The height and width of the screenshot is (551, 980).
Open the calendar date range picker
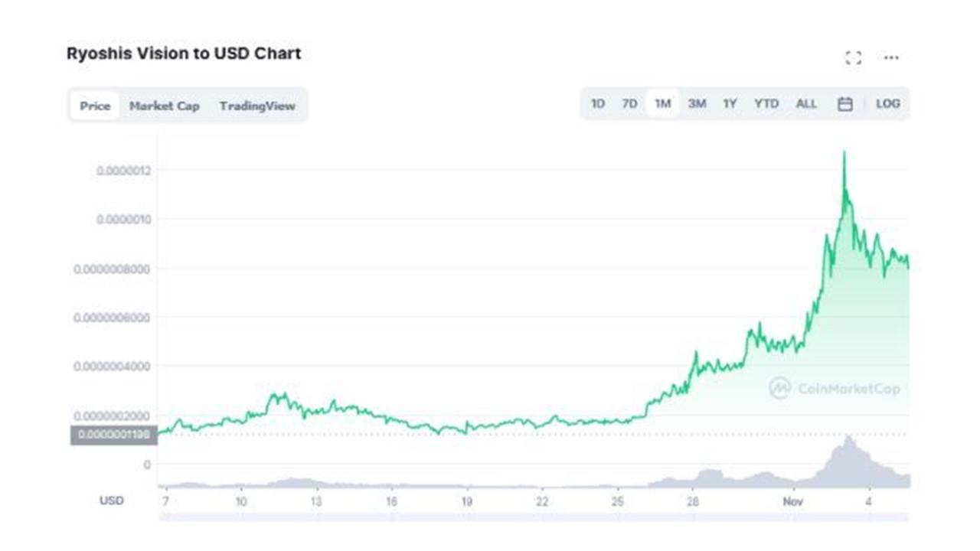coord(844,103)
